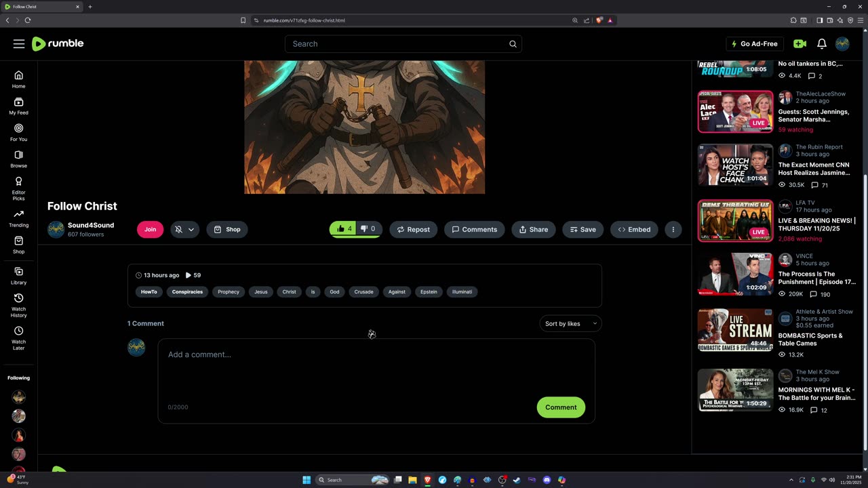Bookmark this page using the address bar icon
Image resolution: width=868 pixels, height=488 pixels.
pos(243,20)
